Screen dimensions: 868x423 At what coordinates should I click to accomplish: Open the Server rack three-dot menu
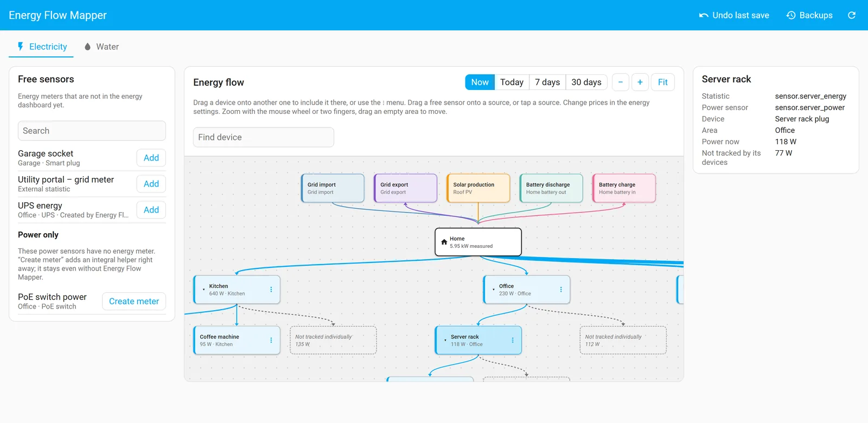513,340
